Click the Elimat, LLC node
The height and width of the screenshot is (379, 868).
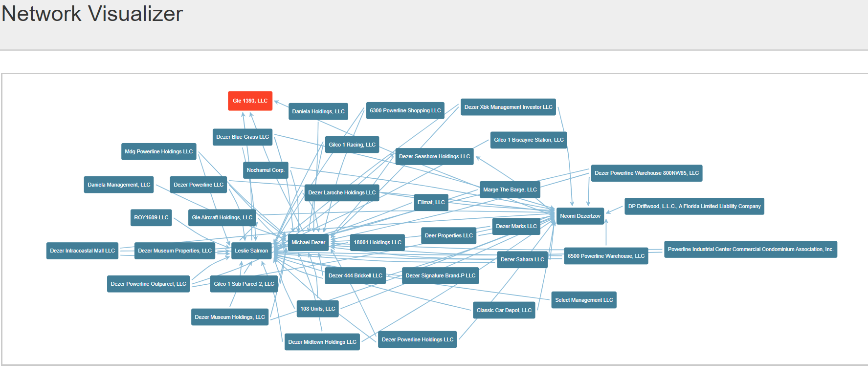point(431,202)
